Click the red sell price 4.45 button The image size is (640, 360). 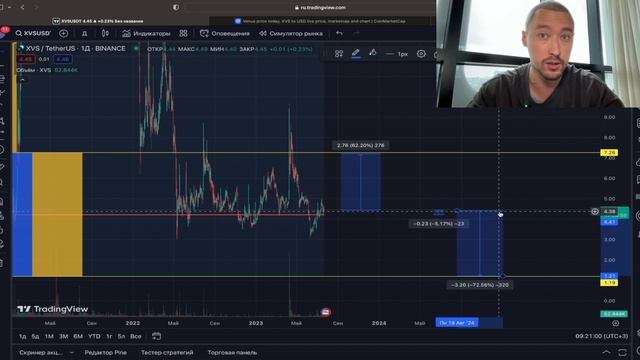pyautogui.click(x=25, y=60)
